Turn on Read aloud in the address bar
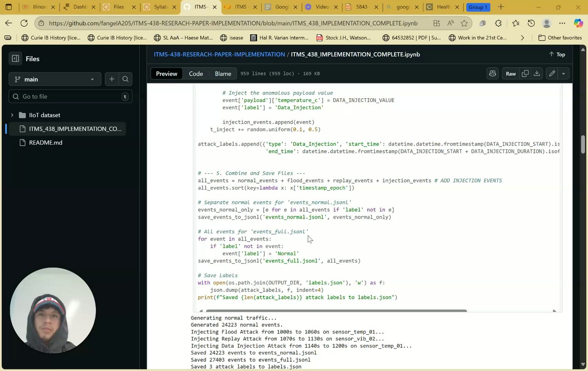 [x=450, y=23]
